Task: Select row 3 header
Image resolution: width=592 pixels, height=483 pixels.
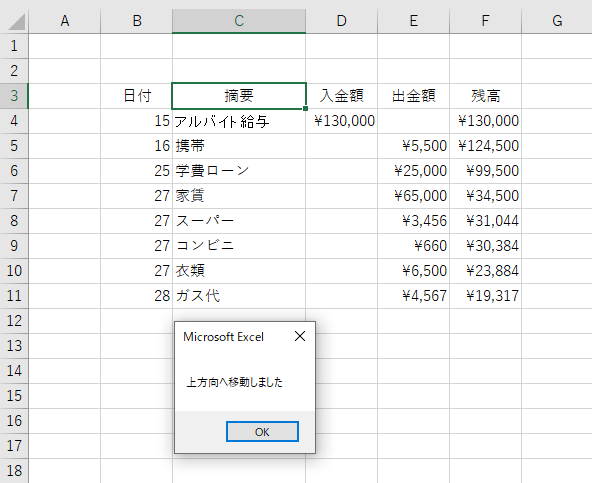Action: pos(14,96)
